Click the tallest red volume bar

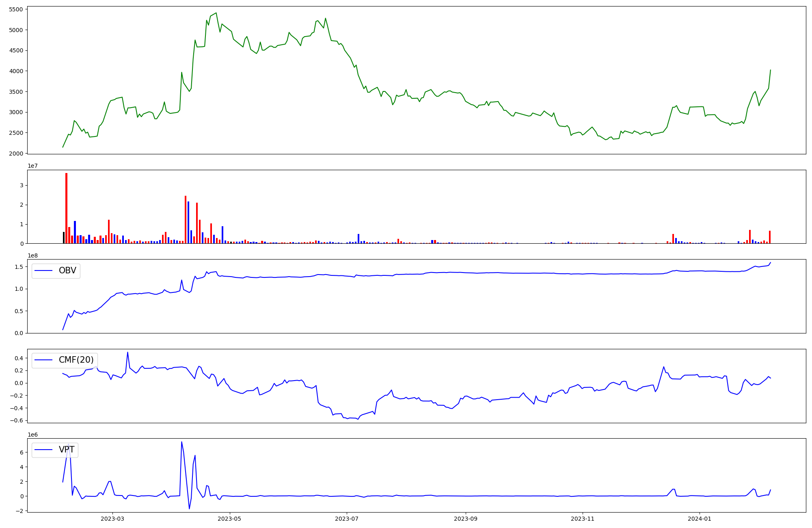67,208
